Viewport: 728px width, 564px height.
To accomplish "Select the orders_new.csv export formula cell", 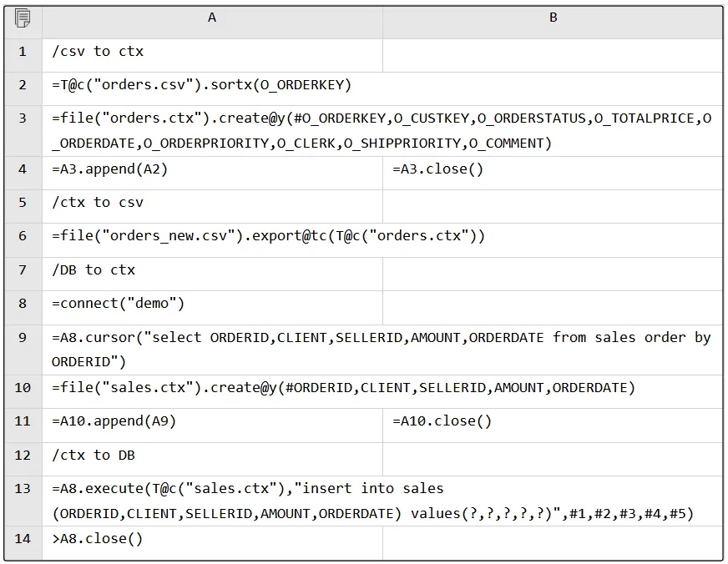I will point(269,236).
